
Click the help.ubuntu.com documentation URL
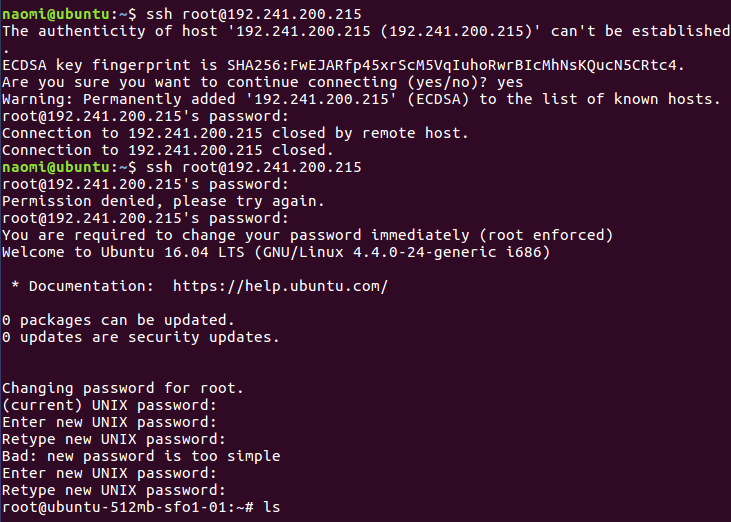(x=280, y=286)
